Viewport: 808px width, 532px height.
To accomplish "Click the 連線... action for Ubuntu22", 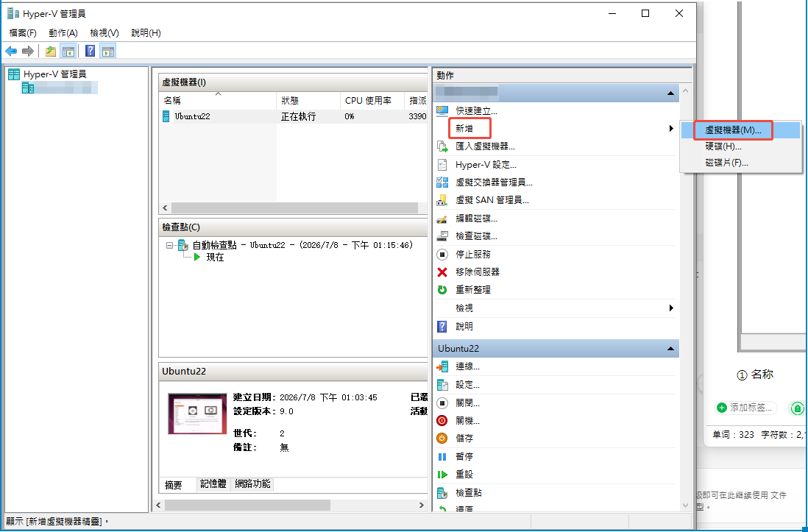I will coord(467,366).
